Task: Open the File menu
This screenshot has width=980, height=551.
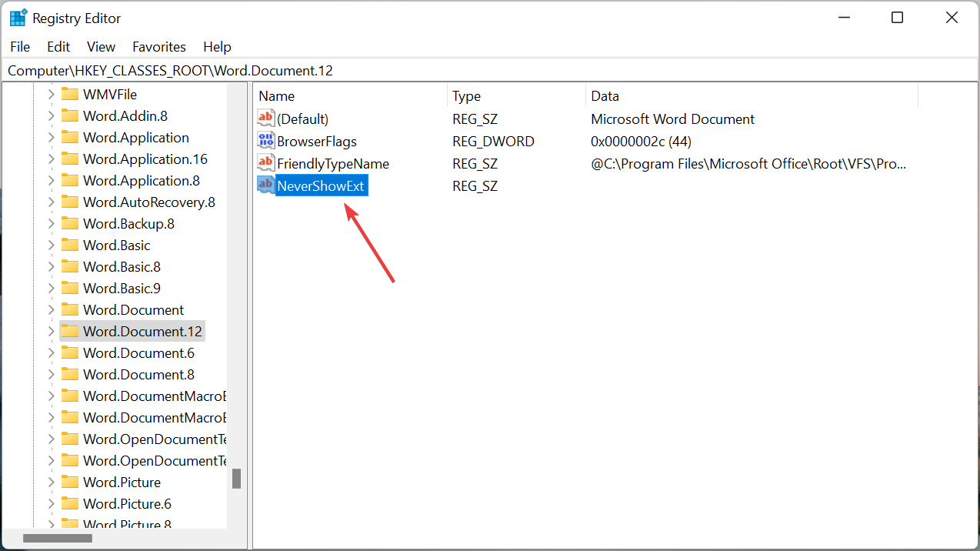Action: (19, 46)
